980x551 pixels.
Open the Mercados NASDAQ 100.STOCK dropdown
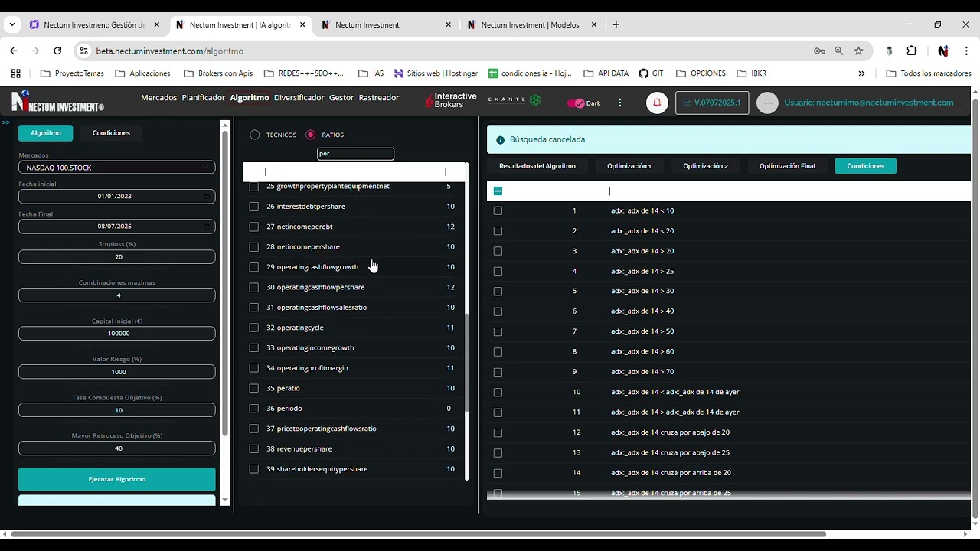(117, 168)
